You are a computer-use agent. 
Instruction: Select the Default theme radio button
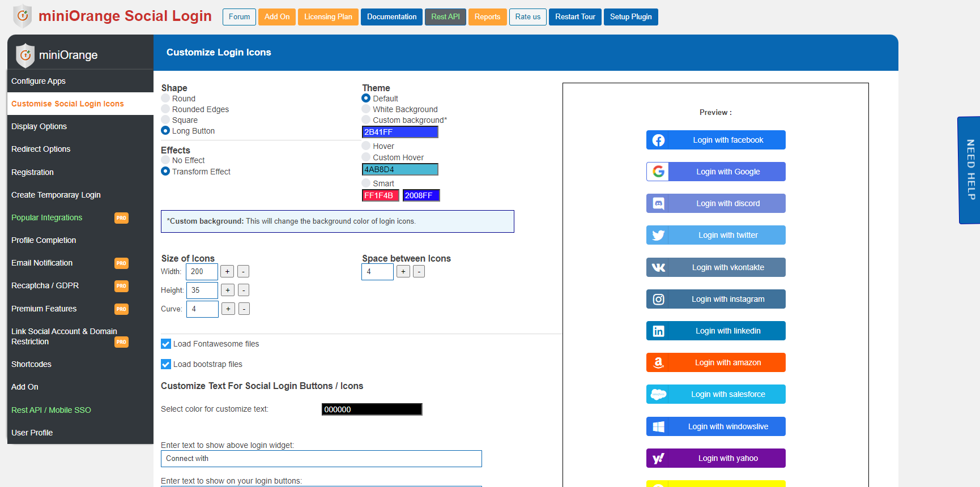(366, 98)
